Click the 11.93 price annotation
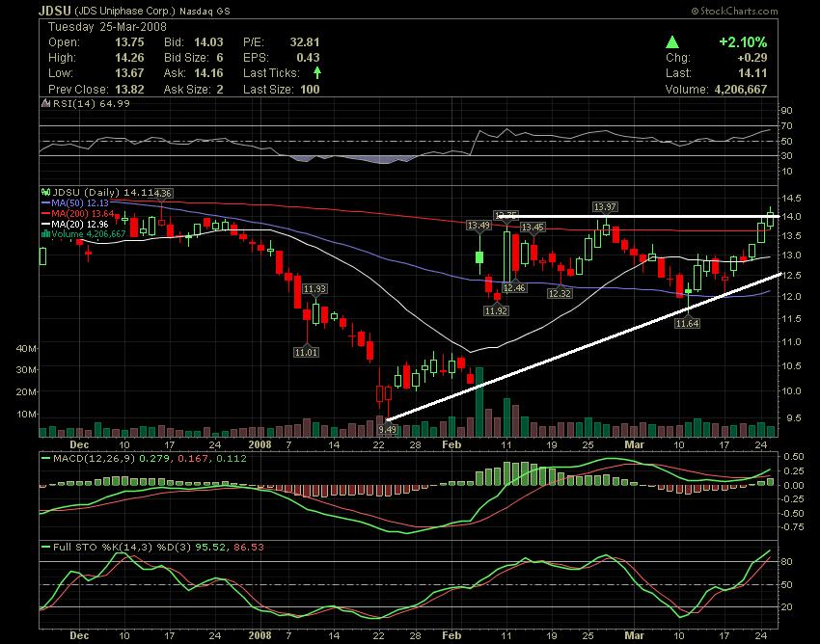 click(314, 288)
